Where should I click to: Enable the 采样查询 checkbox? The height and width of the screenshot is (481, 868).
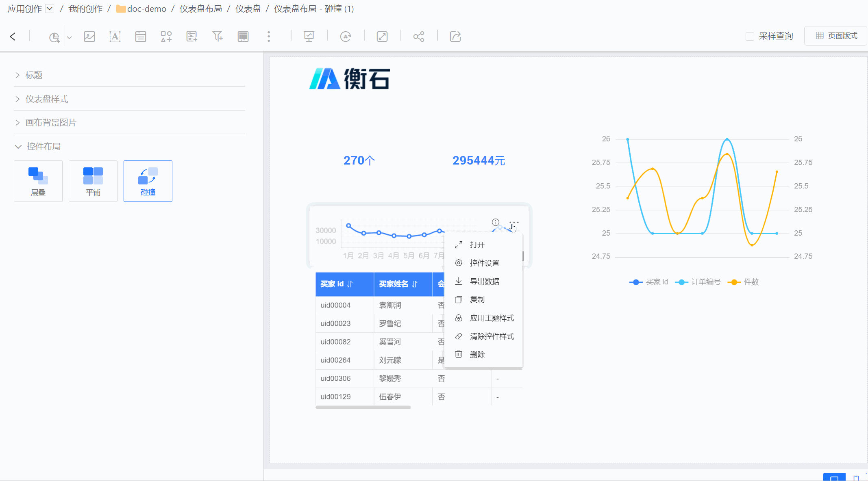[x=750, y=36]
